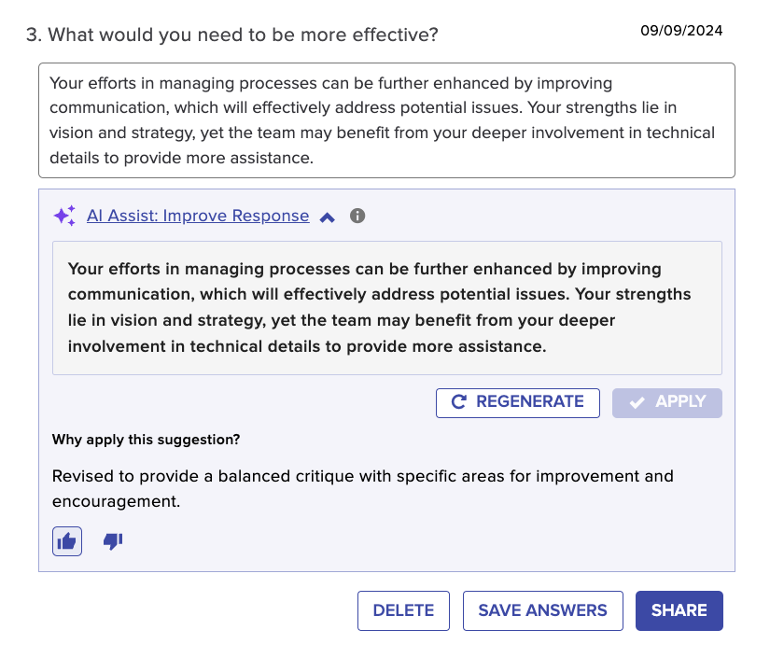
Task: Click the 'Why apply this suggestion?' heading
Action: point(146,440)
